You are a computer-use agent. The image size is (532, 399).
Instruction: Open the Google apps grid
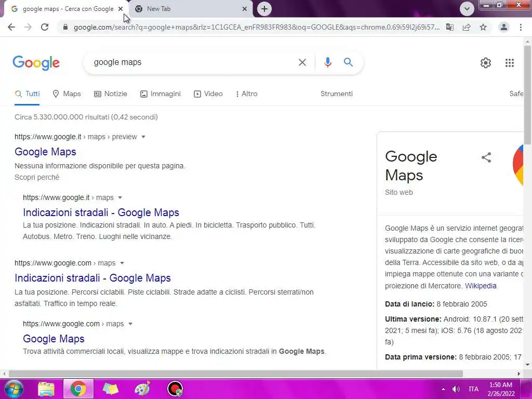(509, 63)
